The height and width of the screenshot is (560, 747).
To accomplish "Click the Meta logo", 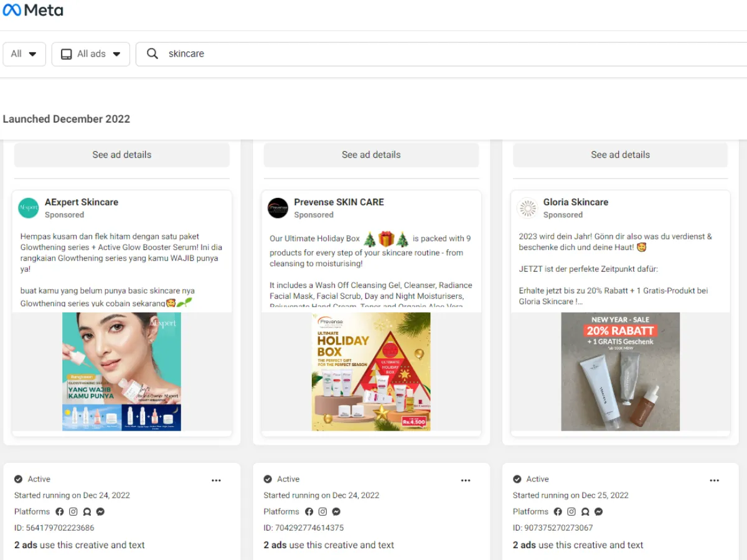I will coord(33,11).
